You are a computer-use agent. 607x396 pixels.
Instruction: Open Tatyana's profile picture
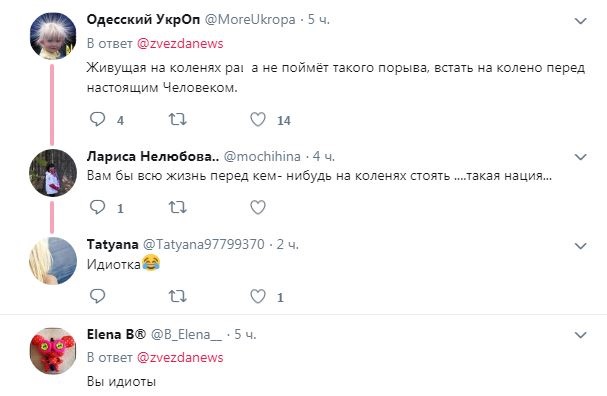(53, 261)
